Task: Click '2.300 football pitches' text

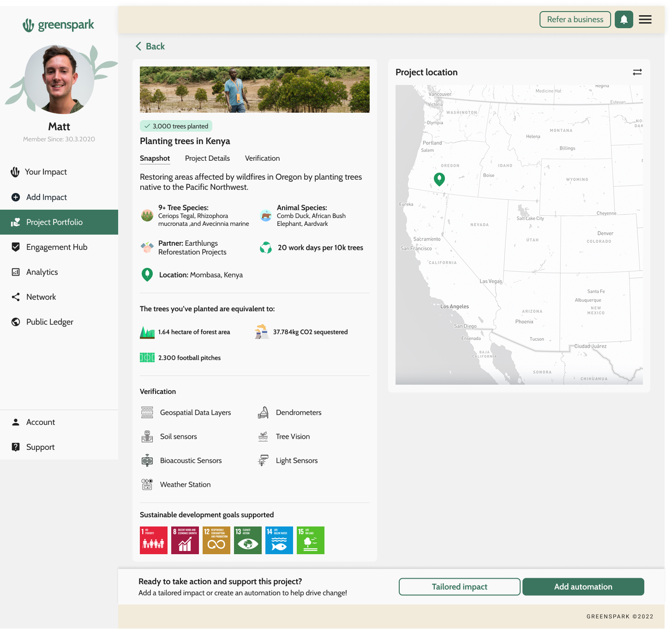Action: pyautogui.click(x=189, y=358)
